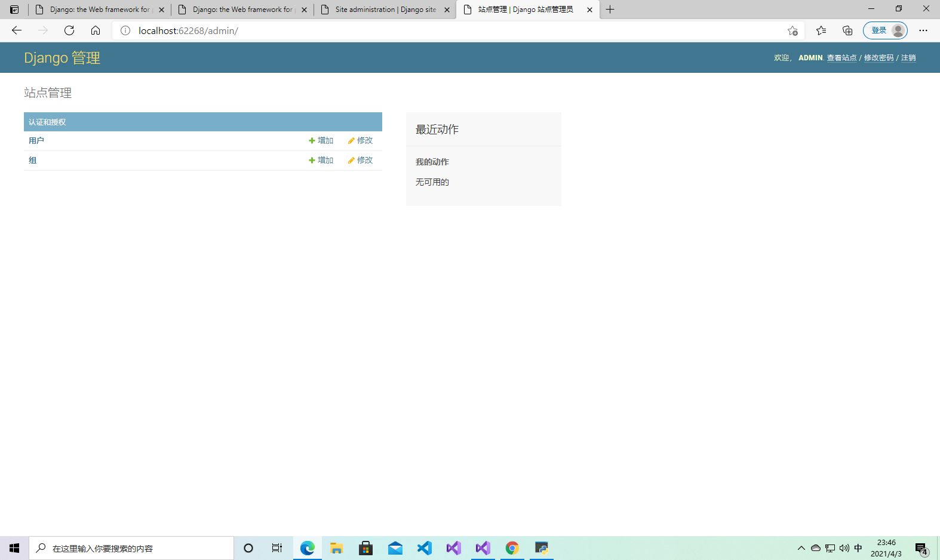Viewport: 940px width, 560px height.
Task: Click the taskbar search box
Action: pos(131,548)
